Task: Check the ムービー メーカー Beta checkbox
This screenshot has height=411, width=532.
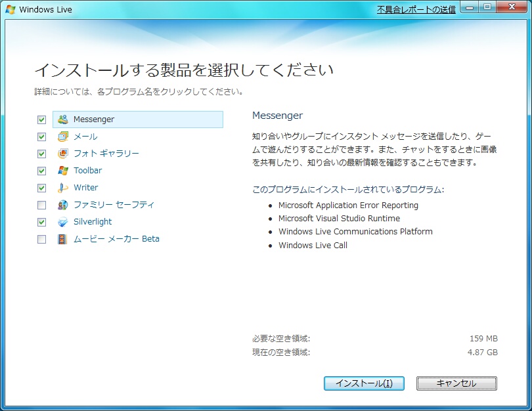Action: coord(41,240)
